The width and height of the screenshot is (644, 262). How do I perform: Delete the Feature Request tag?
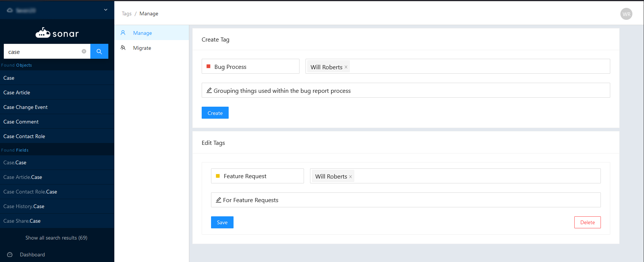(587, 222)
